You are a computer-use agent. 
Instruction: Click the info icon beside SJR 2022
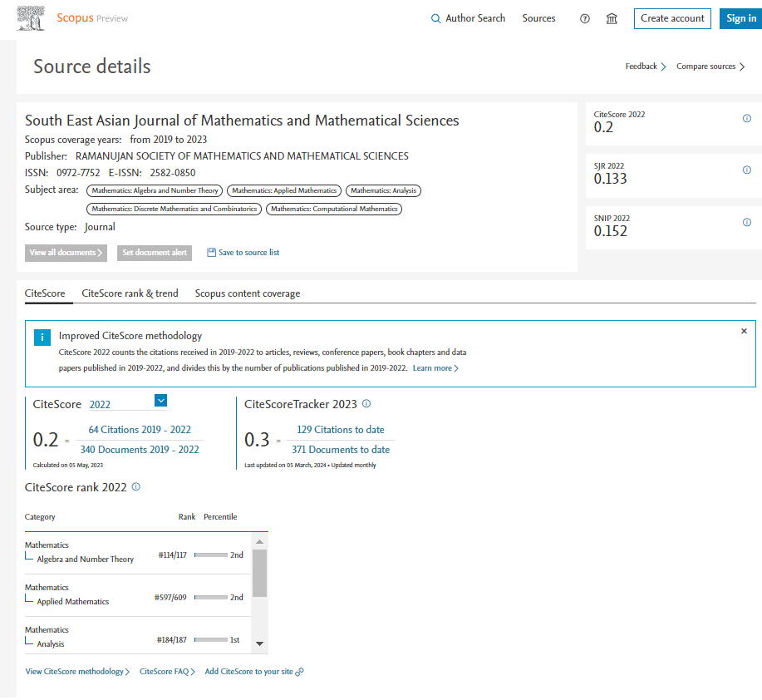click(x=746, y=170)
